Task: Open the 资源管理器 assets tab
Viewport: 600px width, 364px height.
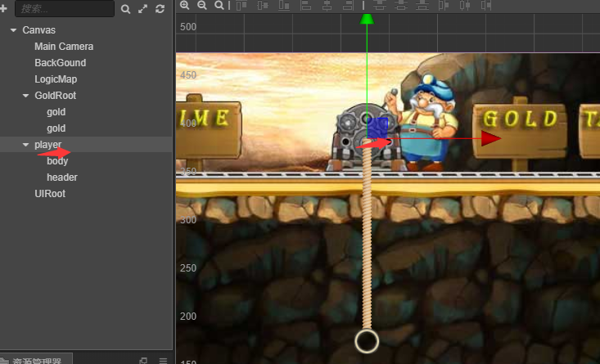Action: pyautogui.click(x=36, y=361)
